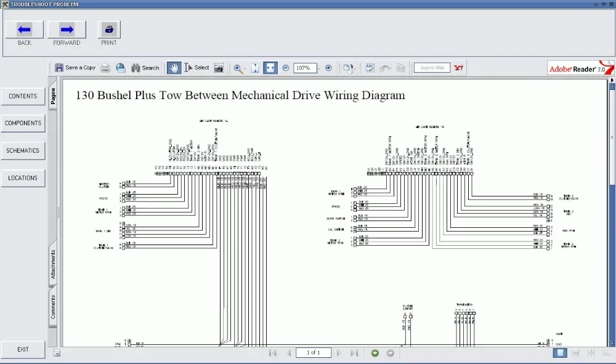Open Search with the binoculars icon

pos(145,68)
